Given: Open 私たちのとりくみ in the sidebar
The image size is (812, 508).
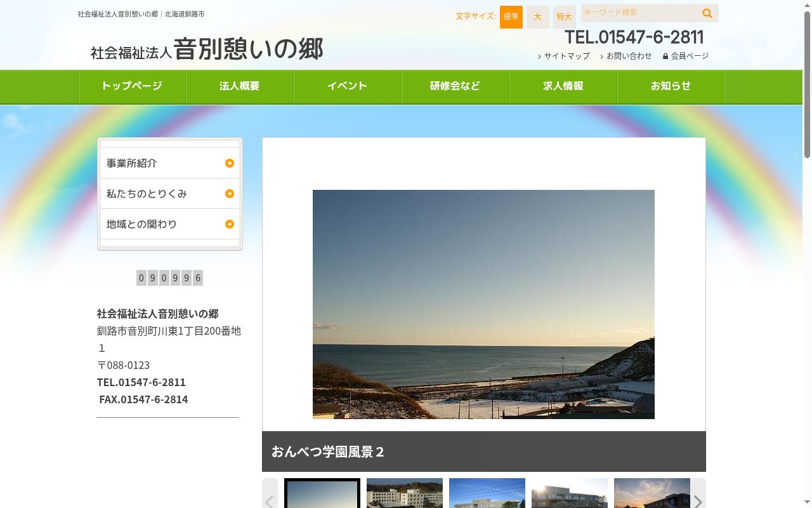Looking at the screenshot, I should click(170, 194).
